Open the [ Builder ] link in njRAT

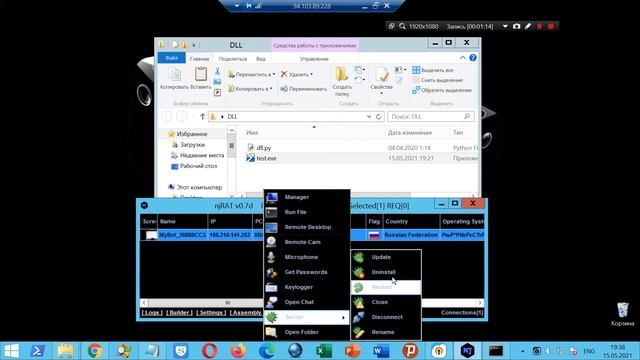pyautogui.click(x=179, y=313)
